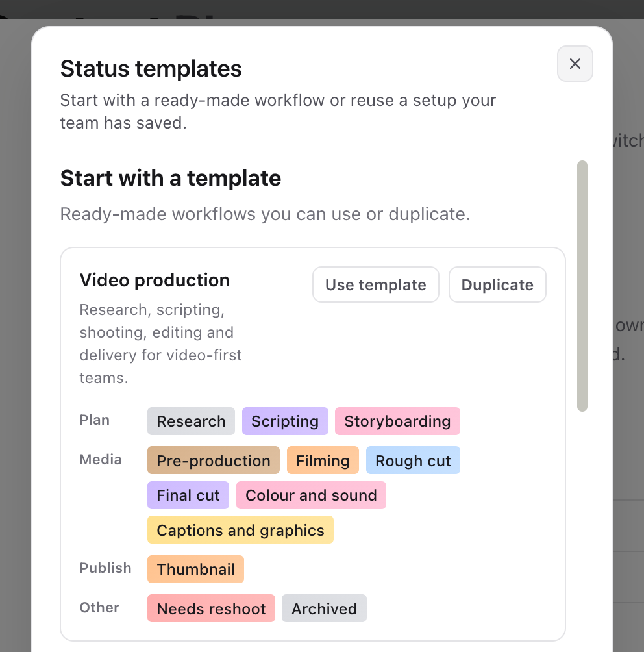This screenshot has width=644, height=652.
Task: Click the Media group label
Action: (x=101, y=460)
